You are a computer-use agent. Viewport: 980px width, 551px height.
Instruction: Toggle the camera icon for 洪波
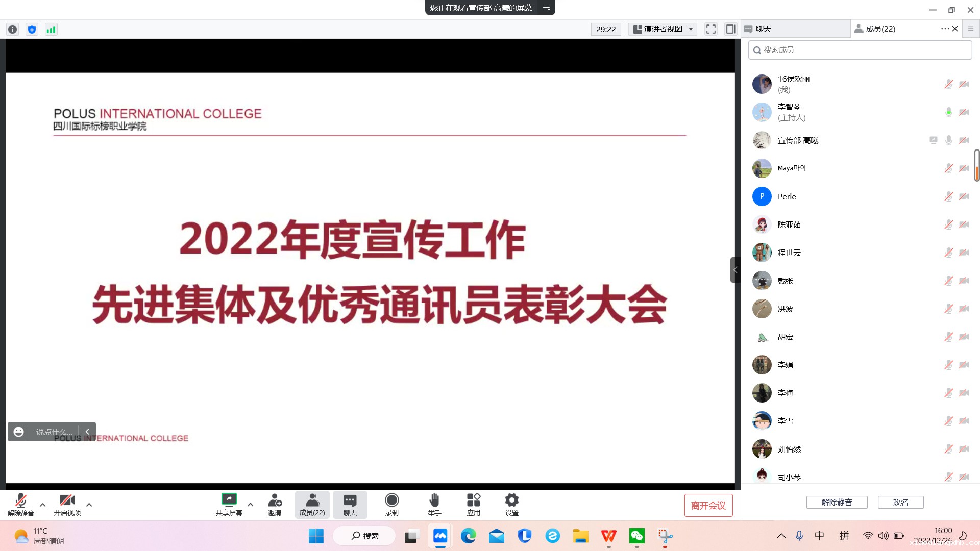click(964, 309)
